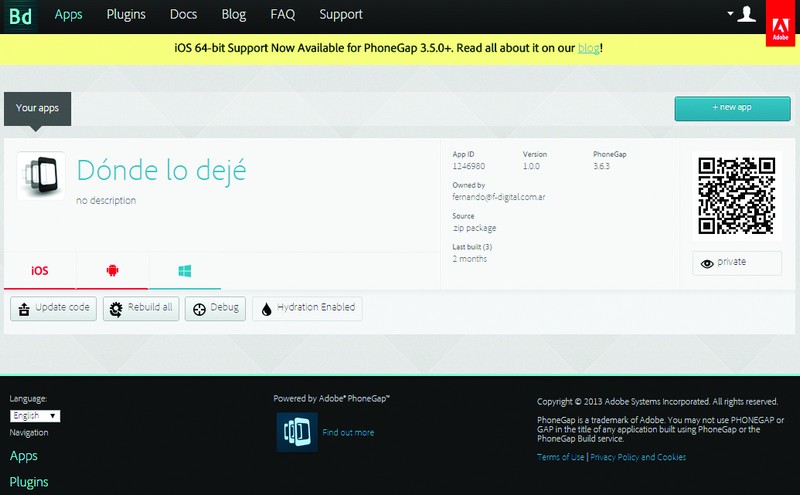Click Apps in footer navigation
The width and height of the screenshot is (800, 495).
coord(23,456)
